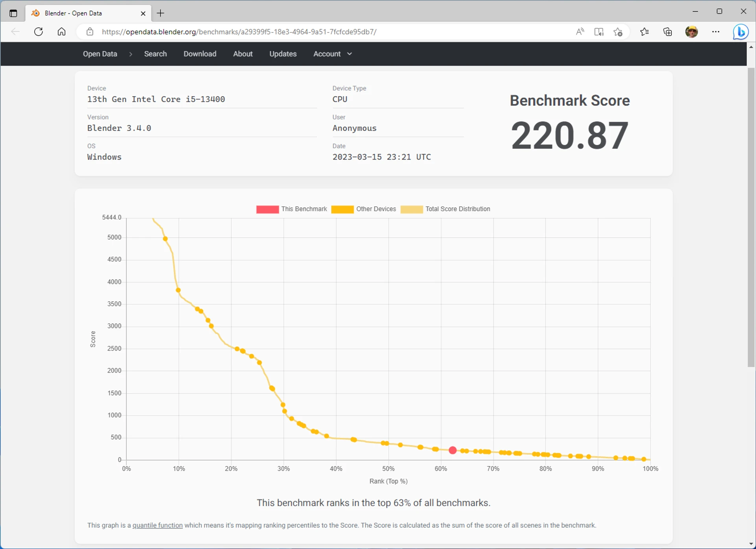Open browser Settings and more menu
756x549 pixels.
[716, 32]
